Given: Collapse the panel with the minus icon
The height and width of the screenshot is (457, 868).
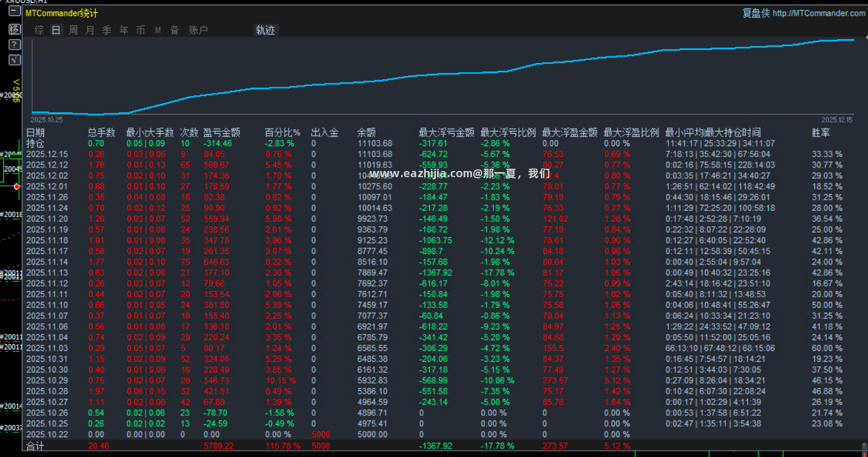Looking at the screenshot, I should click(15, 11).
